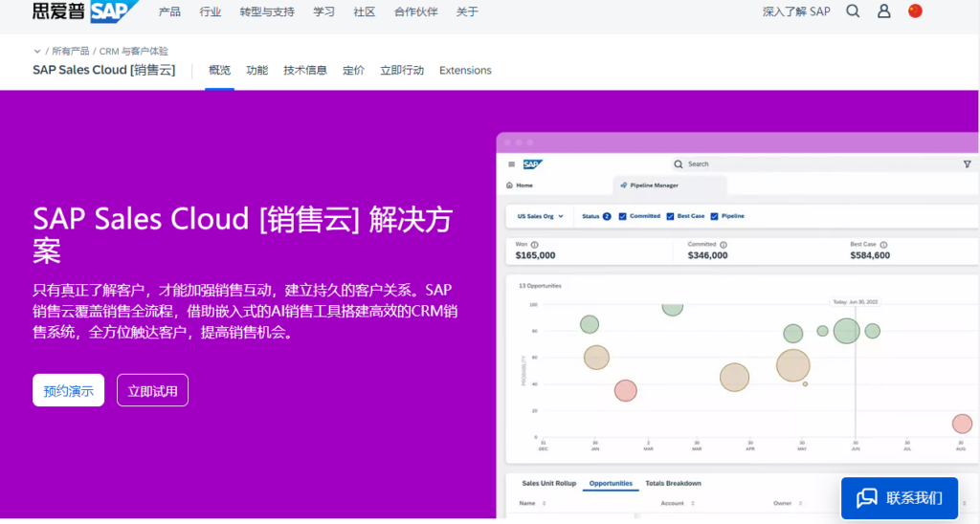Open the US Sales Org dropdown
The width and height of the screenshot is (980, 524).
[540, 216]
